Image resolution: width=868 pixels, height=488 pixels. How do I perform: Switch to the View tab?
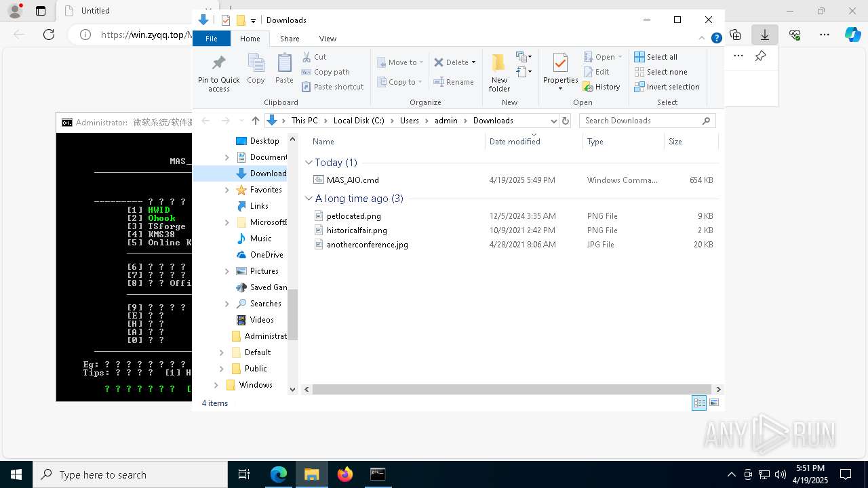point(328,39)
